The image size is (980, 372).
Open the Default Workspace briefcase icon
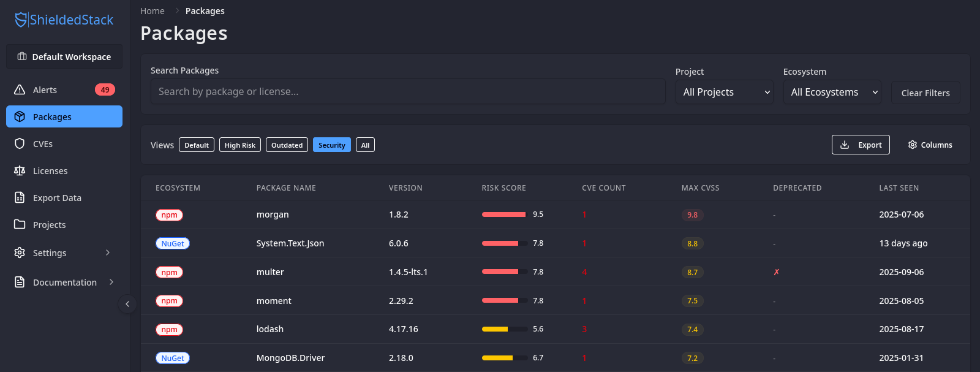click(22, 56)
